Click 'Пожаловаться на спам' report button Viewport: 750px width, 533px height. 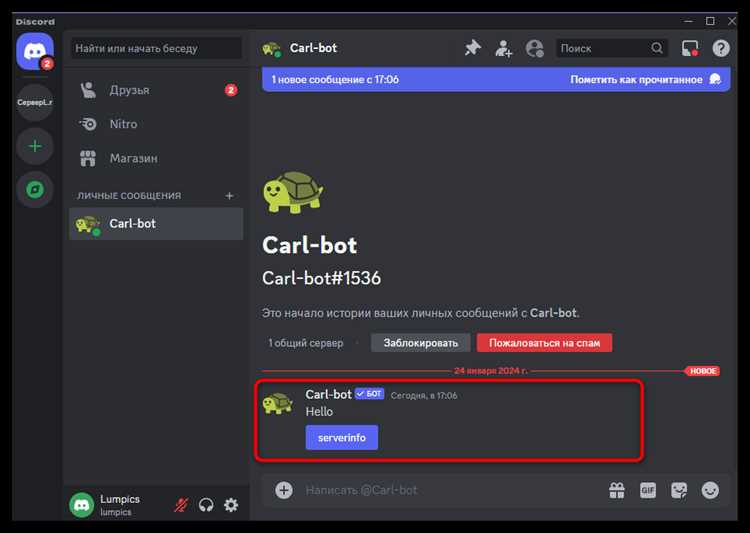[x=544, y=343]
